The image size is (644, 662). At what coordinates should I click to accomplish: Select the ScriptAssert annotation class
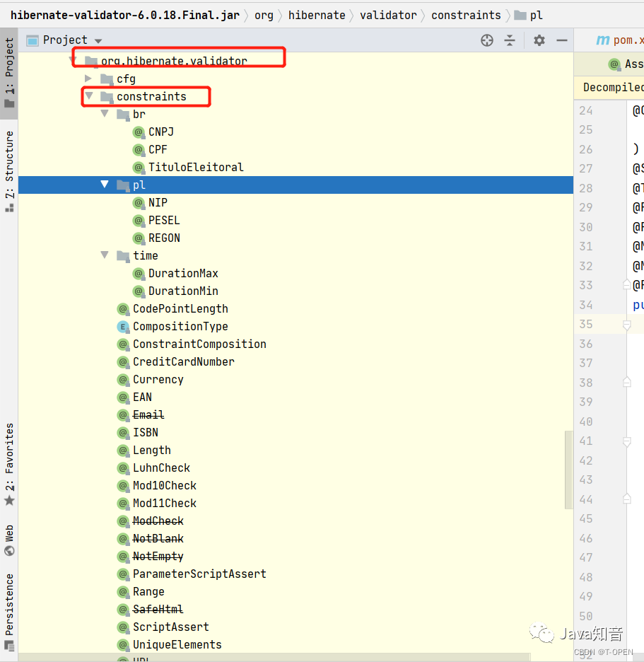(171, 627)
